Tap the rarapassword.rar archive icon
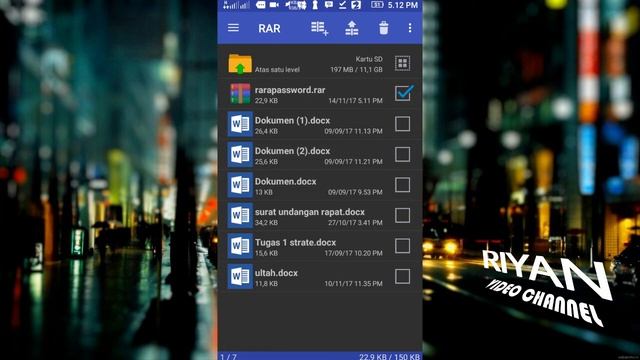The width and height of the screenshot is (640, 360). tap(240, 94)
